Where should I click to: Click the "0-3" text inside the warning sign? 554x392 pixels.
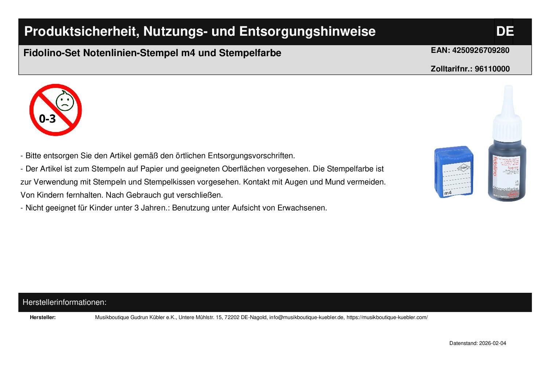pyautogui.click(x=47, y=119)
